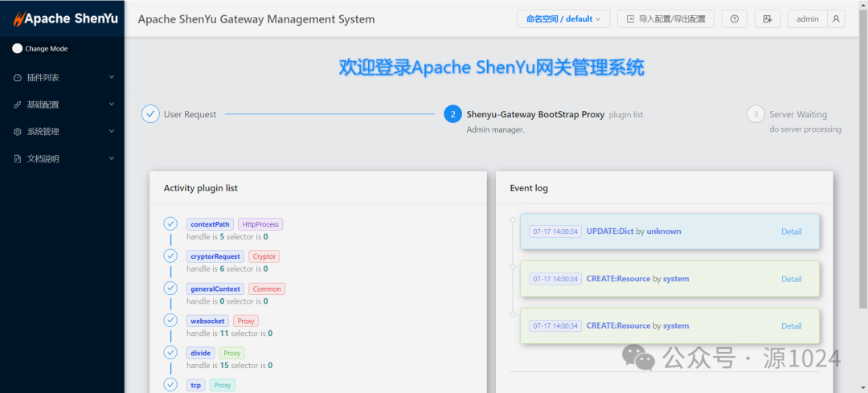Open the 系统管理 sidebar menu
The image size is (868, 393).
point(62,132)
